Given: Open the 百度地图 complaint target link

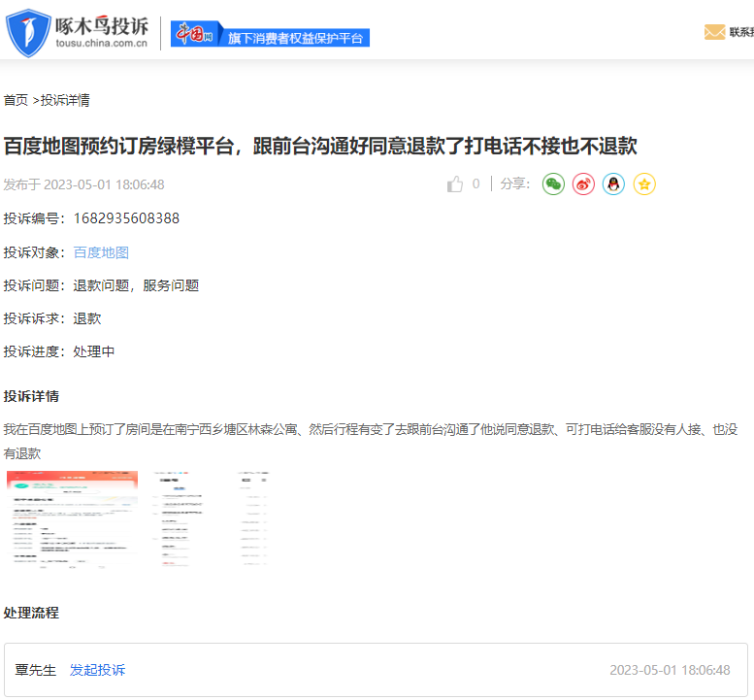Looking at the screenshot, I should (x=101, y=252).
